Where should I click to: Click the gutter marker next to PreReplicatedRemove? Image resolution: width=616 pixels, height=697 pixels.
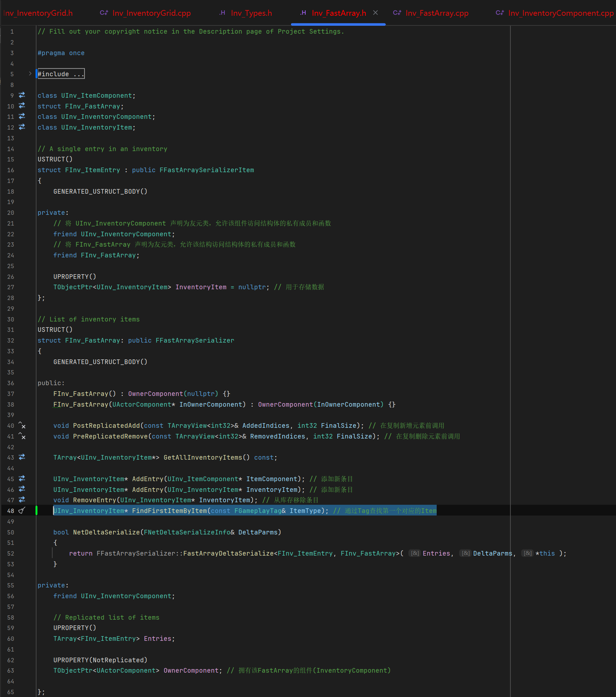22,436
